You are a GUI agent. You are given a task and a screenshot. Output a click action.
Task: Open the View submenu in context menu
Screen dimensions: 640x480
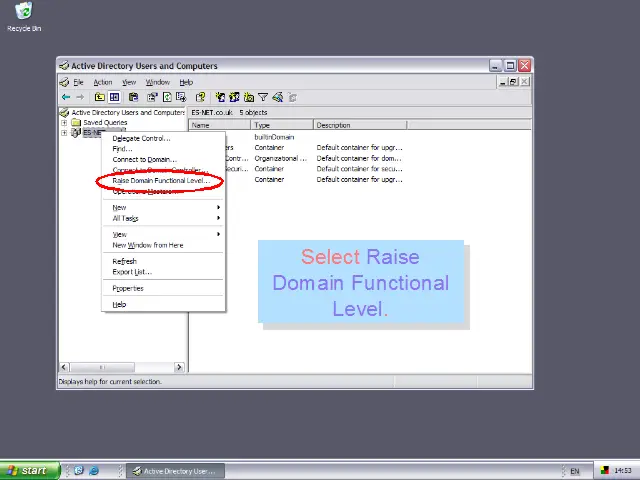pyautogui.click(x=163, y=234)
